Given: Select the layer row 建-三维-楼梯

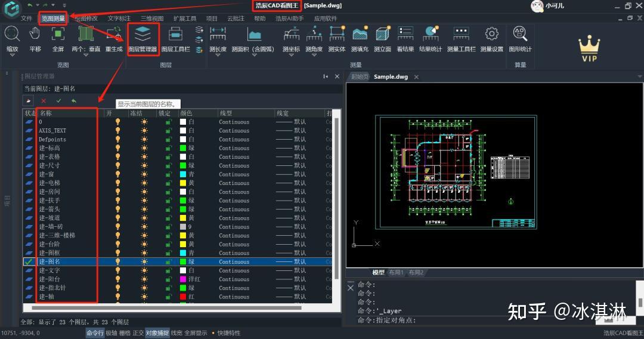Looking at the screenshot, I should coord(178,236).
